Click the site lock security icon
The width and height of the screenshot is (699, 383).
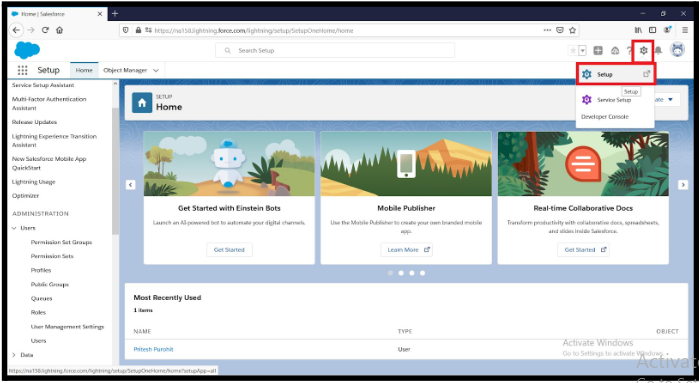pos(138,30)
